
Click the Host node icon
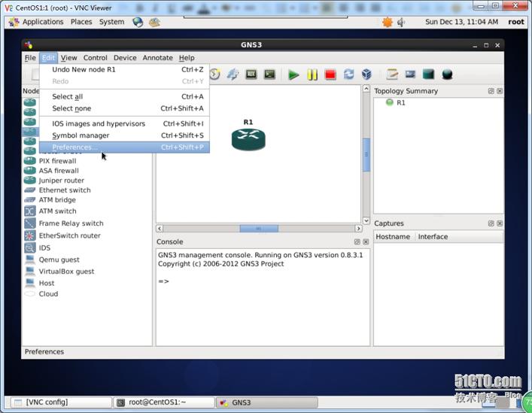click(30, 283)
